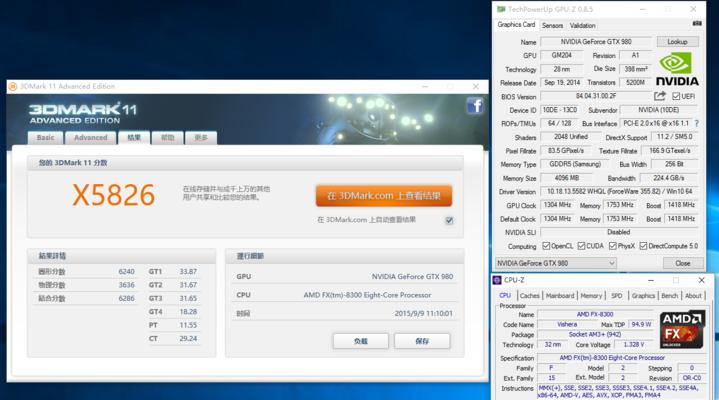Click the Lookup button in GPU-Z

point(677,42)
